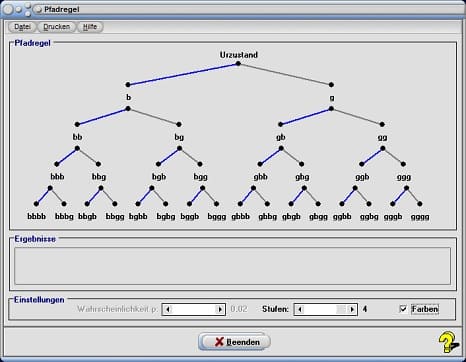466x362 pixels.
Task: Click the 'gbb' tree label
Action: tap(260, 177)
